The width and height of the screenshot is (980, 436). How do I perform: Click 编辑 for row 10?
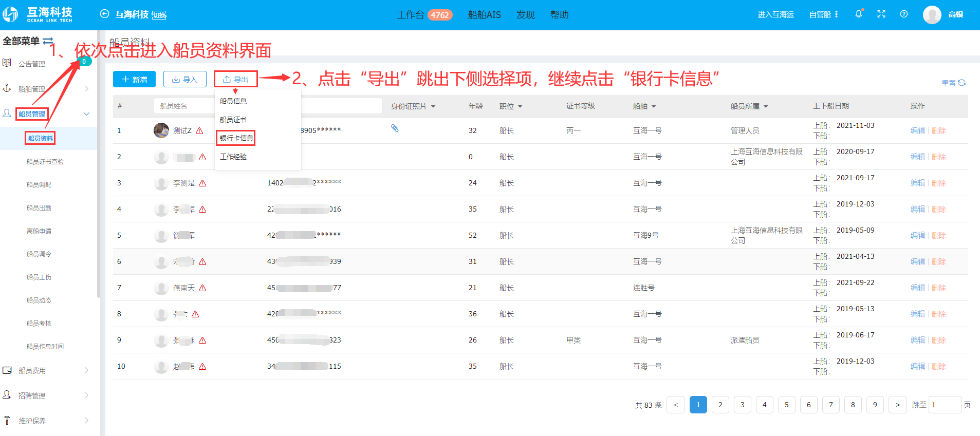(x=917, y=366)
